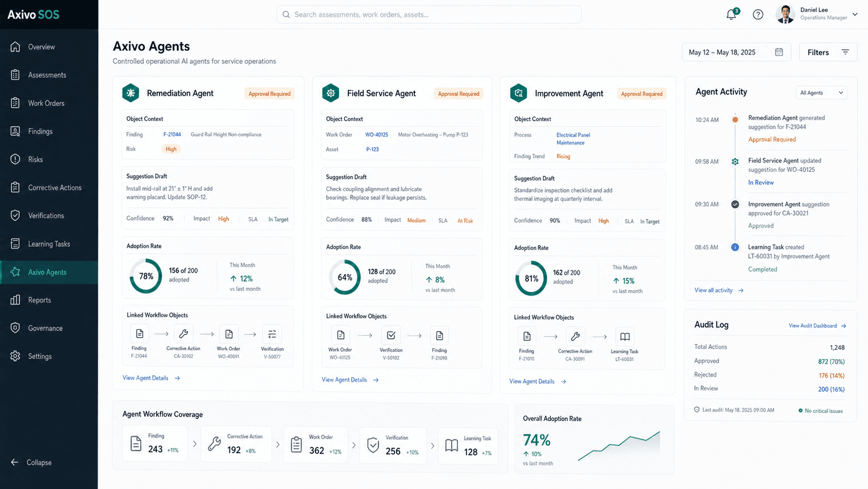Select the Corrective Action 192 coverage card
The height and width of the screenshot is (489, 868).
pos(236,444)
